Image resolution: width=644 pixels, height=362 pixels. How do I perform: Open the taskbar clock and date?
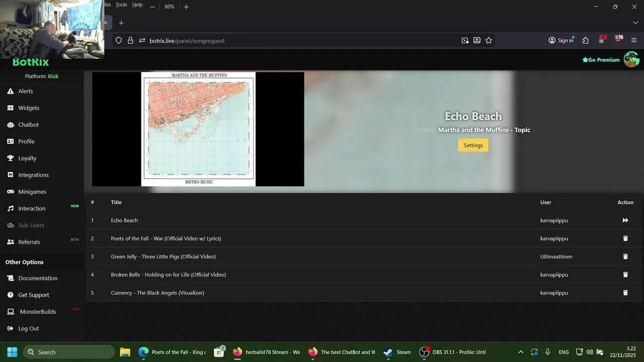tap(624, 352)
